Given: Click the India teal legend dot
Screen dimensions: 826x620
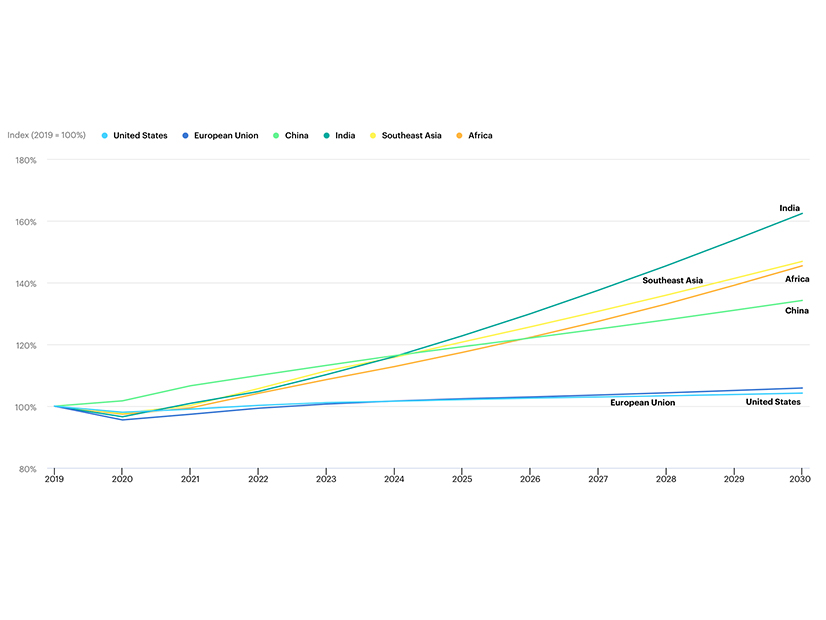Looking at the screenshot, I should click(x=326, y=135).
